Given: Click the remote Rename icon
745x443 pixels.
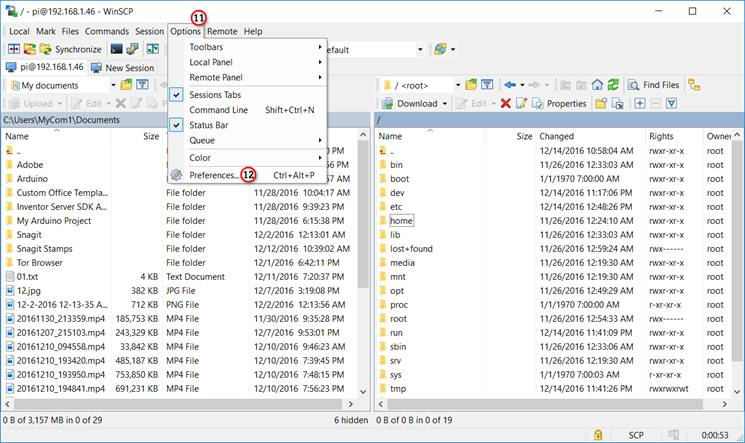Looking at the screenshot, I should point(521,103).
